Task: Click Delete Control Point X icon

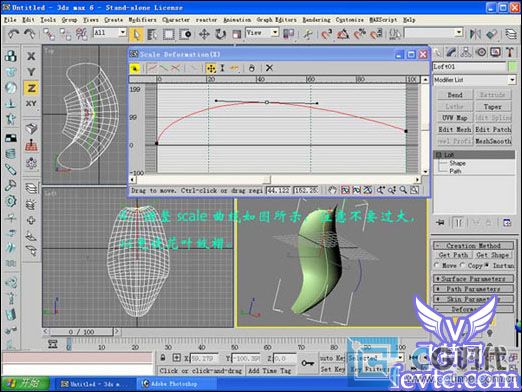Action: 269,68
